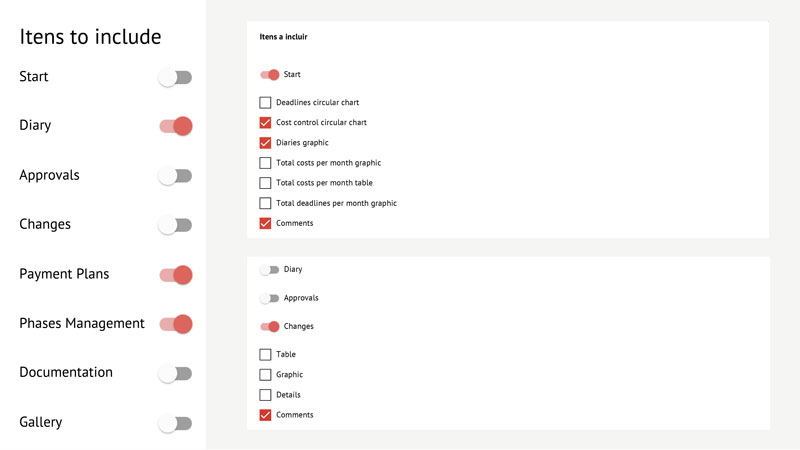
Task: Enable the Start toggle in left panel
Action: click(x=175, y=77)
